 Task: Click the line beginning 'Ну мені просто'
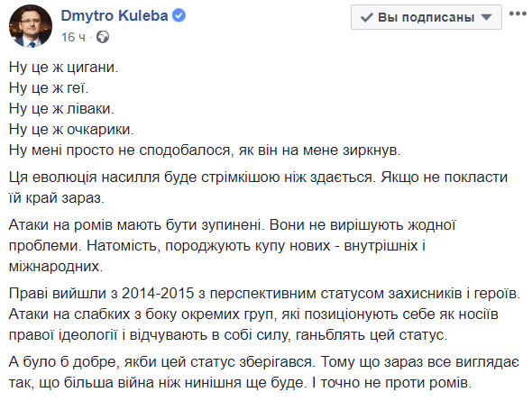coord(205,150)
